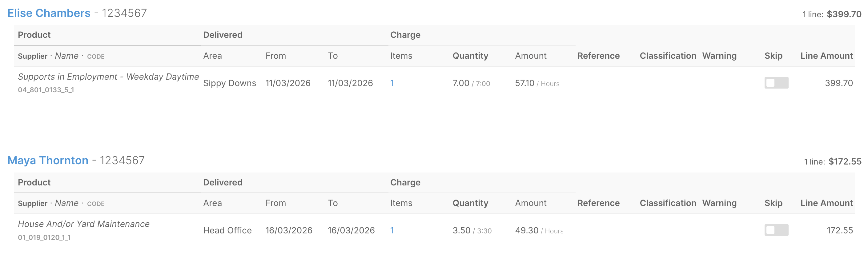This screenshot has height=254, width=868.
Task: Click the Quantity header in Elise Chambers' table
Action: click(470, 56)
